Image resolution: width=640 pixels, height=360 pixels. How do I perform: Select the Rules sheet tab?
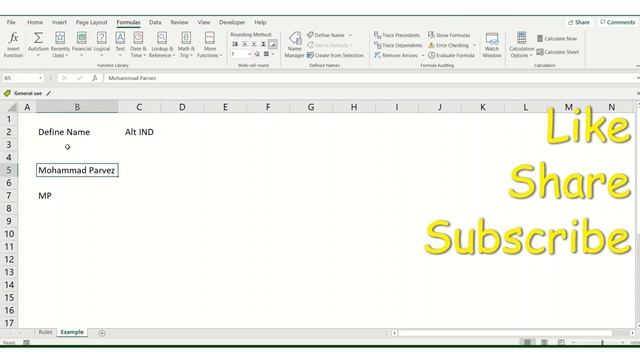coord(45,332)
